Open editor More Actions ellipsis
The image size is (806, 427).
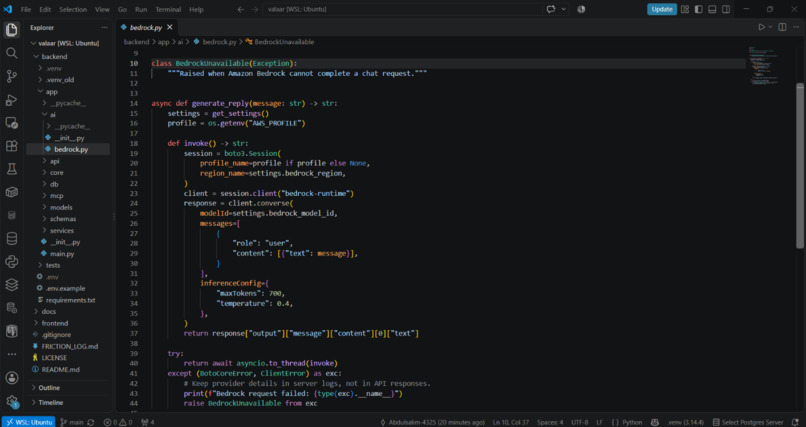click(796, 27)
